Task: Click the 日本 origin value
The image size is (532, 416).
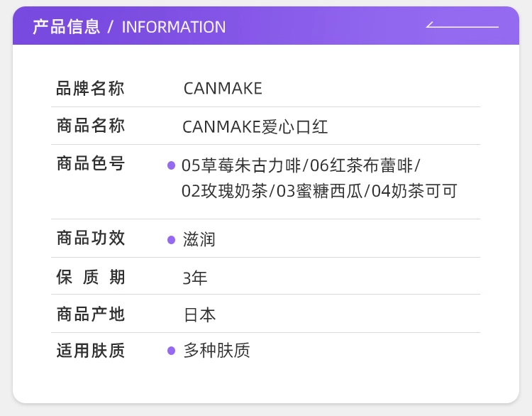Action: (x=199, y=315)
